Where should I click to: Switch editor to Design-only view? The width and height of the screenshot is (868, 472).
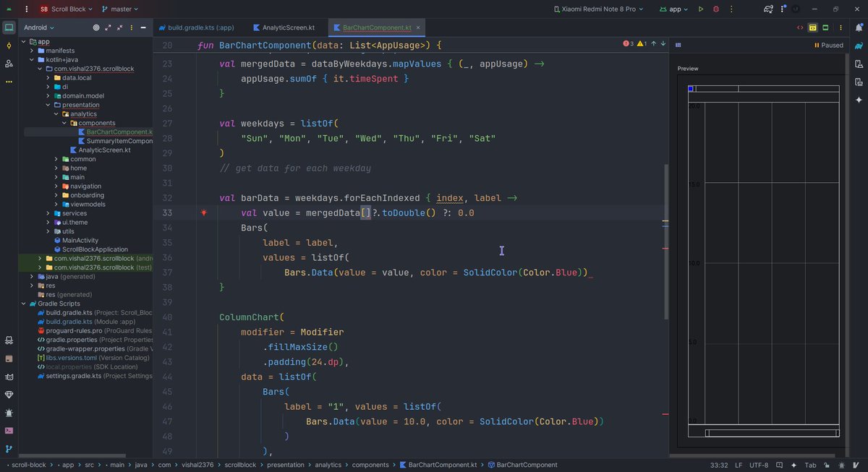click(x=825, y=27)
